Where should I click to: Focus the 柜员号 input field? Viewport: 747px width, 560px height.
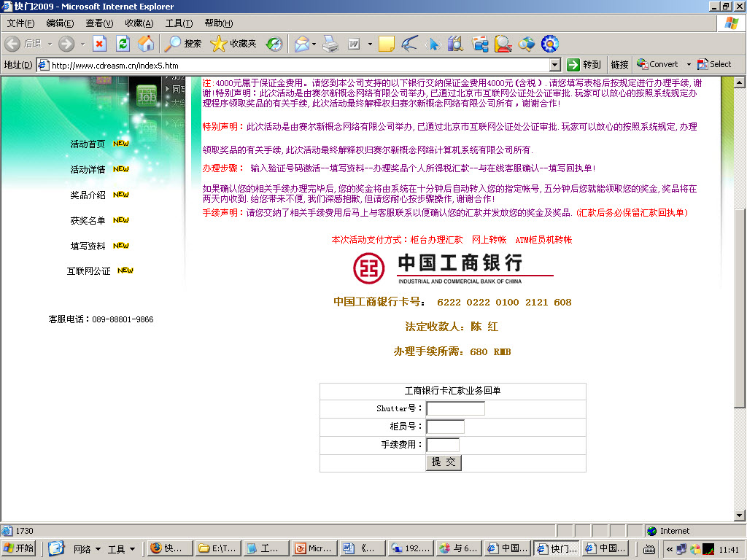446,427
